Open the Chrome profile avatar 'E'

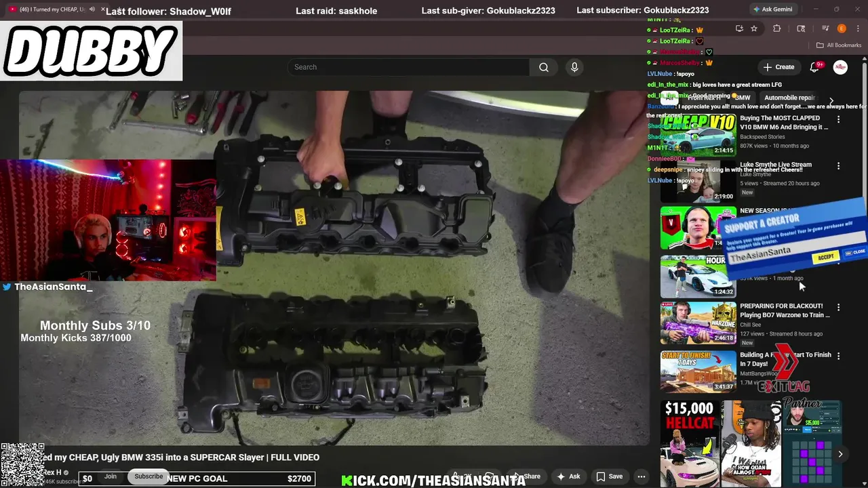click(842, 28)
